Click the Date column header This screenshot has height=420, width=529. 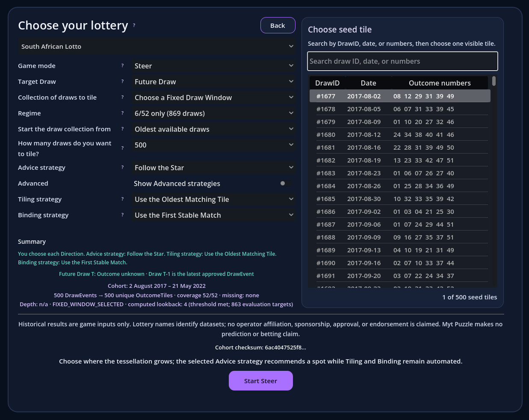[x=369, y=83]
